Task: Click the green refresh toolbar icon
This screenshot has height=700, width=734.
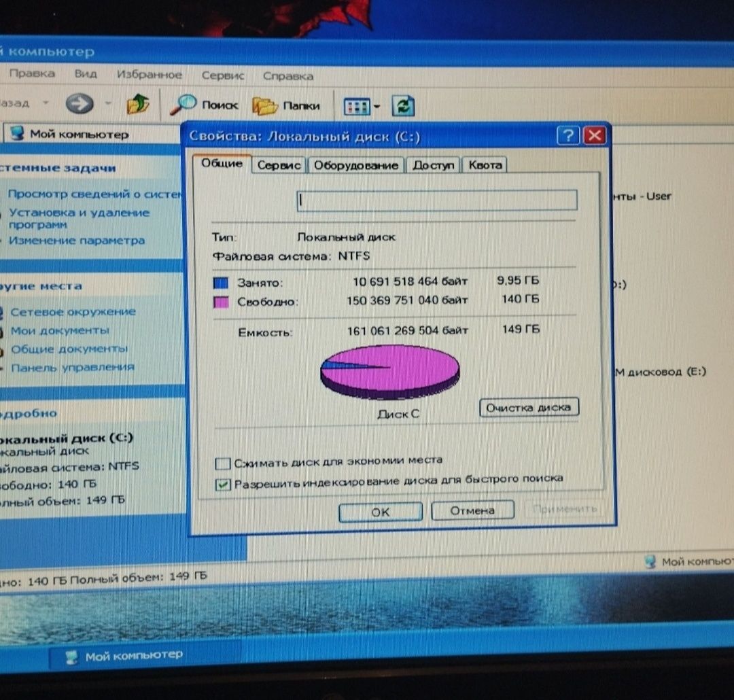Action: tap(403, 106)
